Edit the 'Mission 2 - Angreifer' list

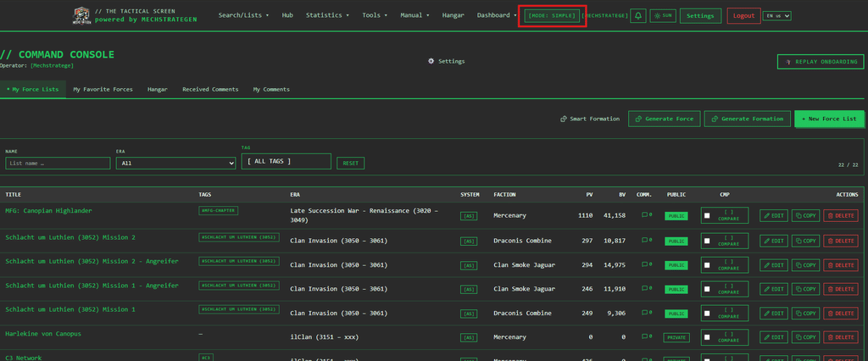773,265
